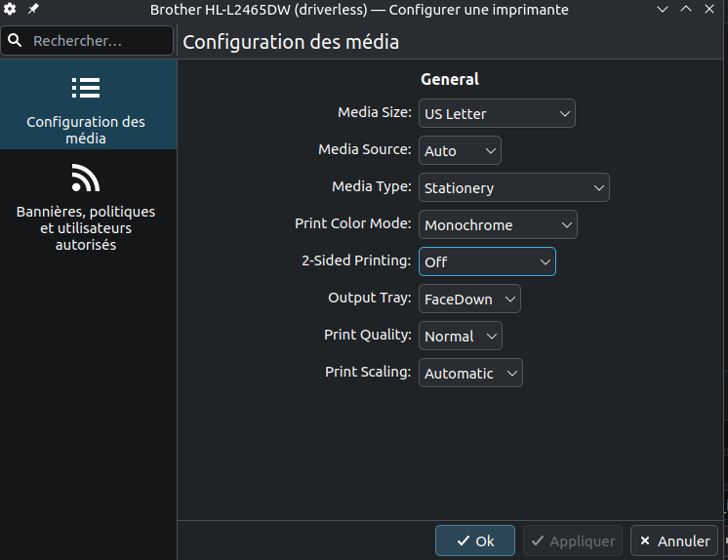728x560 pixels.
Task: Select the list icon for Configuration des média
Action: coord(86,88)
